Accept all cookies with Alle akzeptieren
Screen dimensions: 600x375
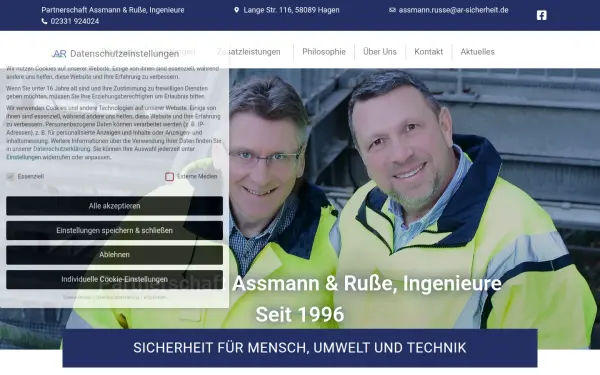click(x=114, y=206)
